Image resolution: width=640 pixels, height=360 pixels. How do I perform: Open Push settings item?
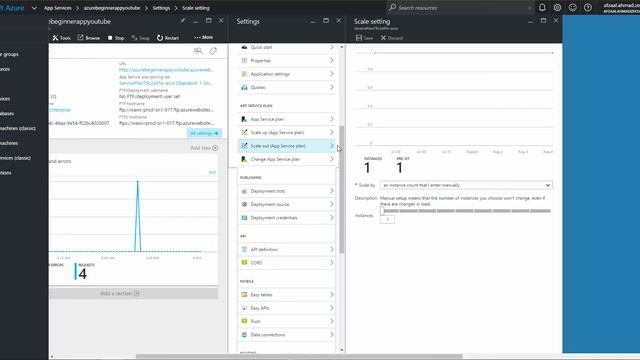coord(287,321)
